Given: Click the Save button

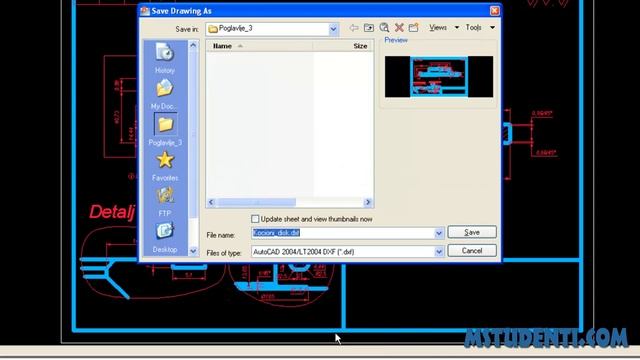Looking at the screenshot, I should (x=472, y=232).
